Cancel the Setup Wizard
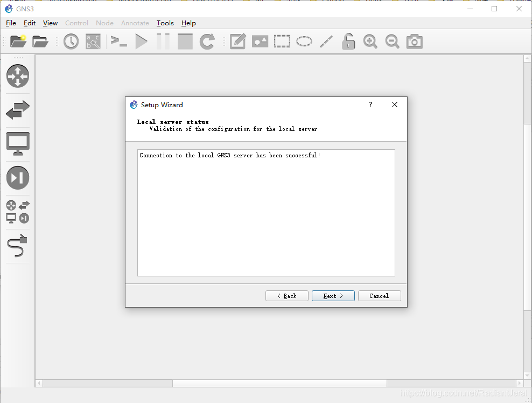Viewport: 532px width, 403px height. click(x=379, y=296)
